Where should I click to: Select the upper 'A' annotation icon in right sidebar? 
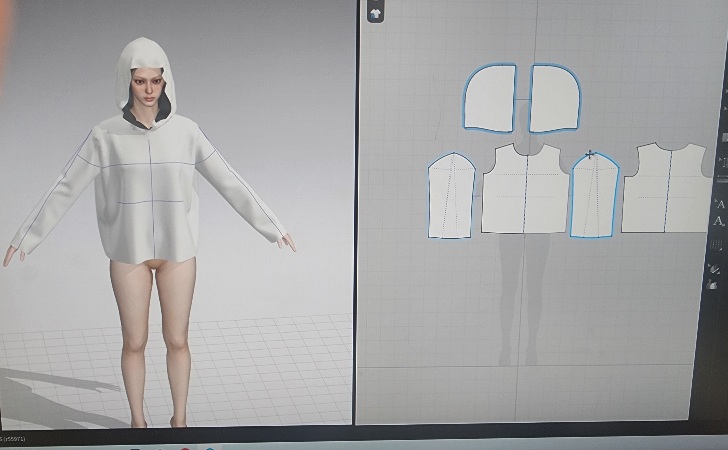point(719,204)
